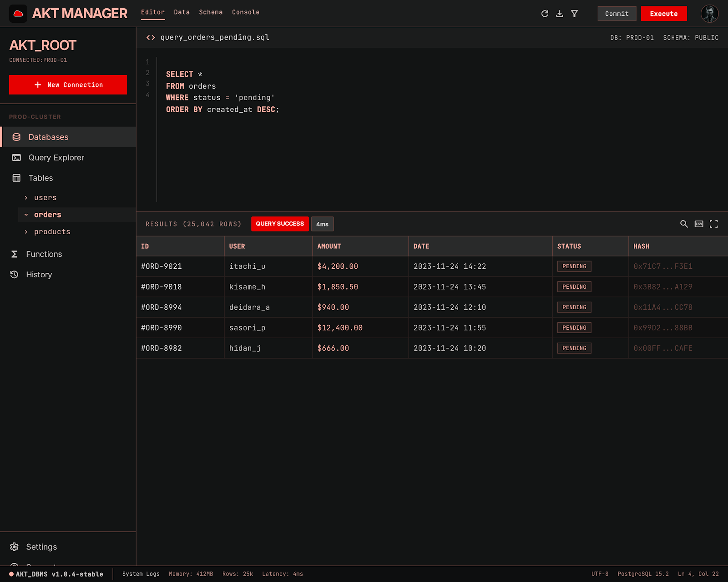Click the code brackets icon beside the filename
Viewport: 728px width, 582px height.
tap(151, 38)
